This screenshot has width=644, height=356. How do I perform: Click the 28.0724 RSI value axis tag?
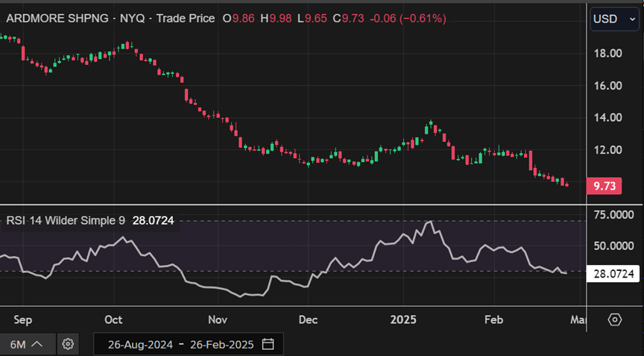(613, 274)
